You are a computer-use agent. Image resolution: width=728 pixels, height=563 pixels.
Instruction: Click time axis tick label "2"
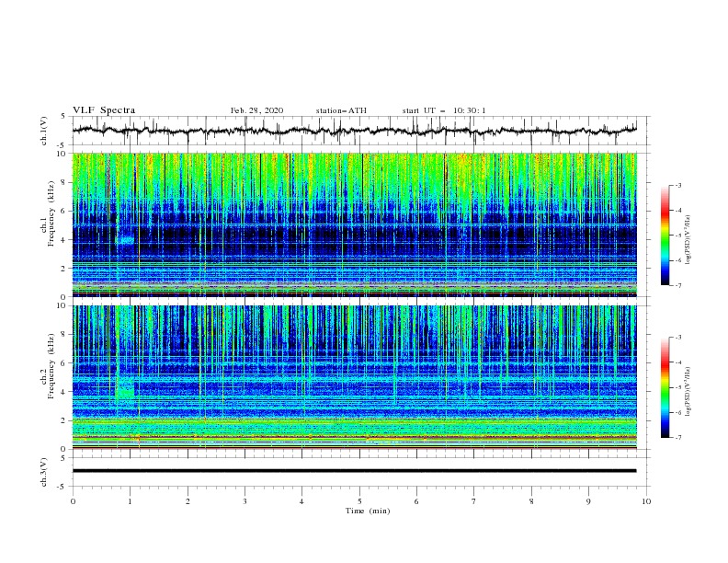point(188,501)
